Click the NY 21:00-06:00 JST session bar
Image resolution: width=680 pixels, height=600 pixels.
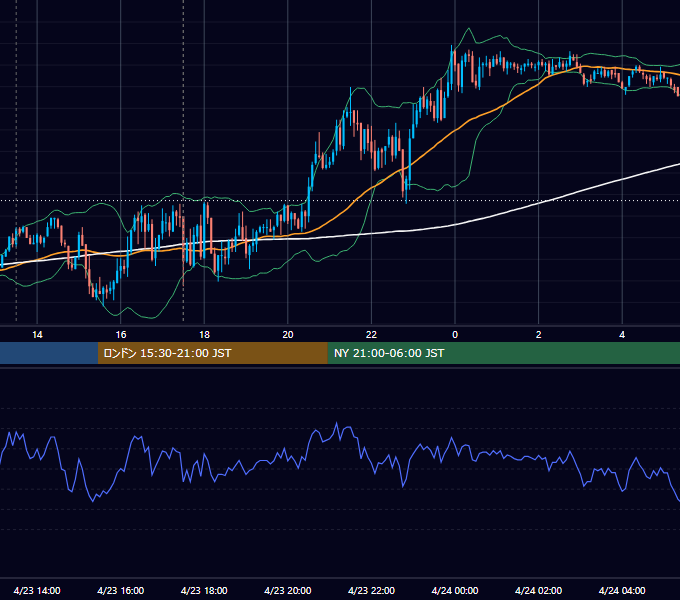(x=503, y=353)
